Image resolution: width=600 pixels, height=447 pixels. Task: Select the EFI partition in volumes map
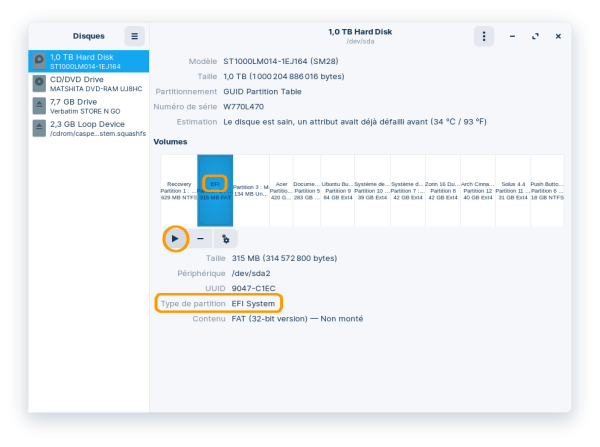click(215, 190)
